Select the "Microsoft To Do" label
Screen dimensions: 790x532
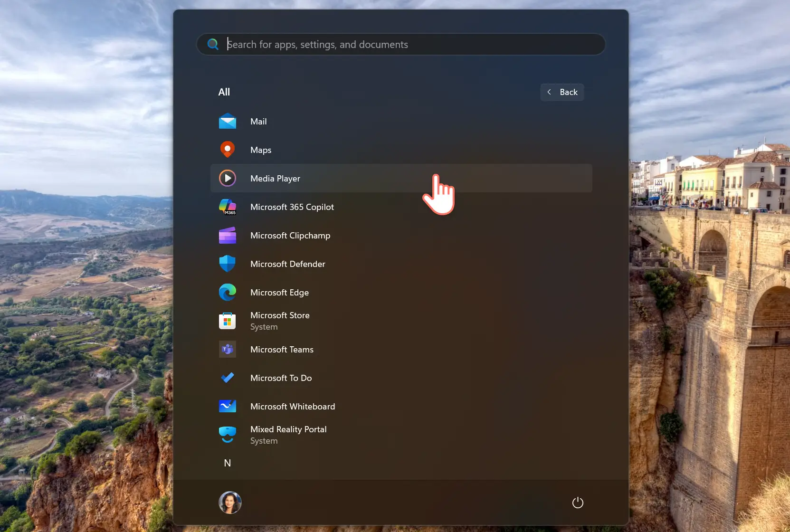[281, 378]
